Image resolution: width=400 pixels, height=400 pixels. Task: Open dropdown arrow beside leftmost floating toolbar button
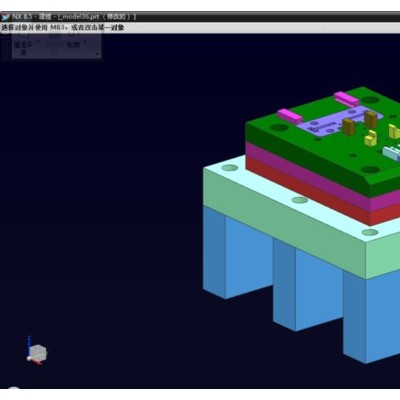(x=38, y=41)
